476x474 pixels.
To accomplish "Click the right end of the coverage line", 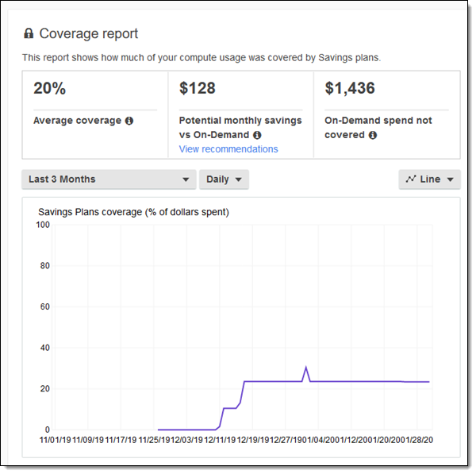I will [x=429, y=382].
